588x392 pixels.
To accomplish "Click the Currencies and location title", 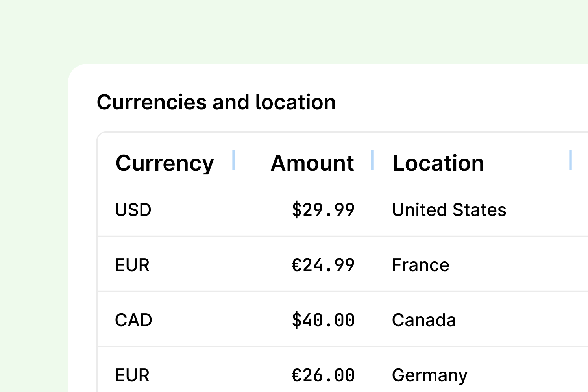I will click(x=217, y=102).
